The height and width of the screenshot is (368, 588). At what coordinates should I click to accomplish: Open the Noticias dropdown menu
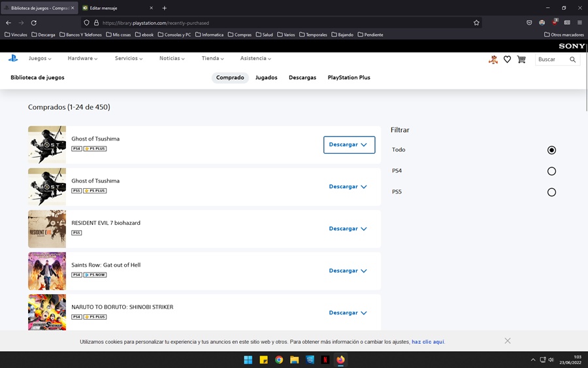(x=172, y=59)
